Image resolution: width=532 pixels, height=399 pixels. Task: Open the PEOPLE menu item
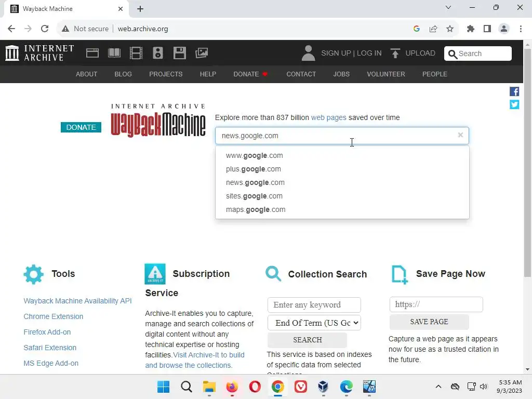click(x=435, y=74)
